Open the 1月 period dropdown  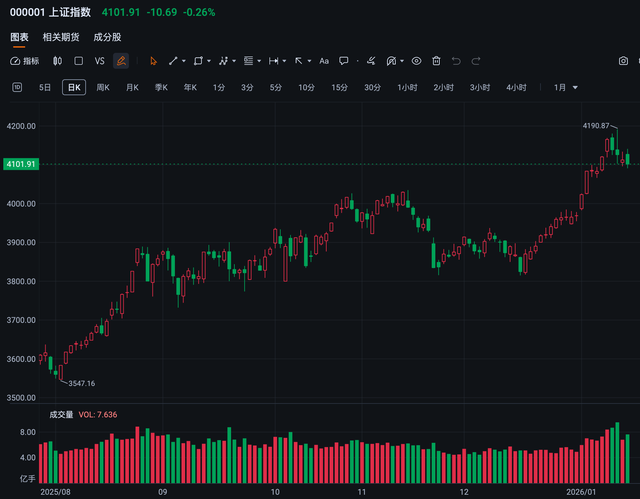pos(566,87)
